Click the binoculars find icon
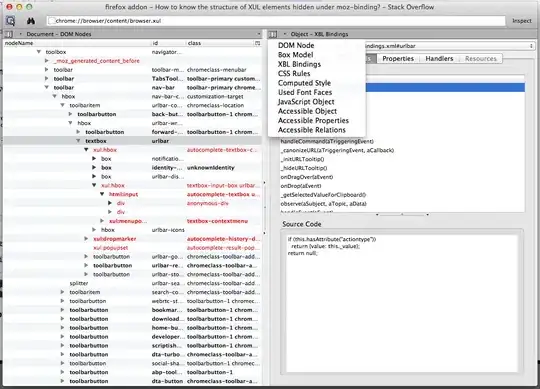The height and width of the screenshot is (389, 540). [31, 21]
